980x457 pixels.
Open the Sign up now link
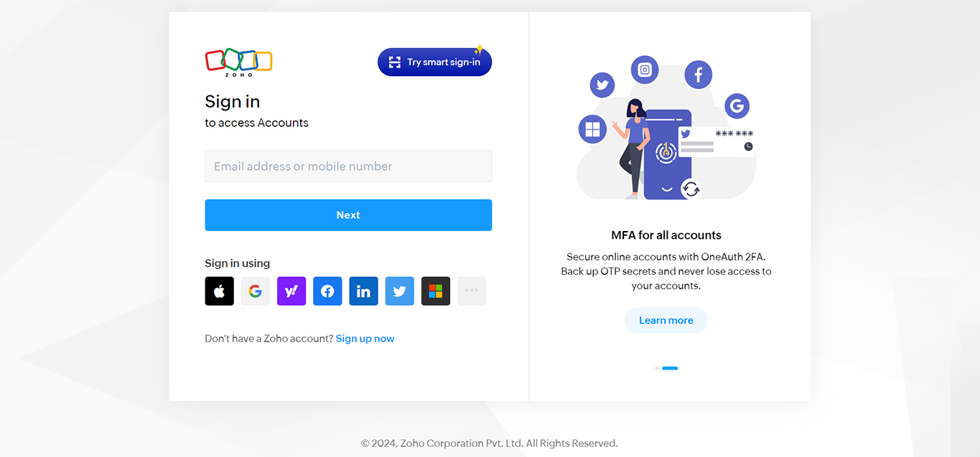point(365,339)
